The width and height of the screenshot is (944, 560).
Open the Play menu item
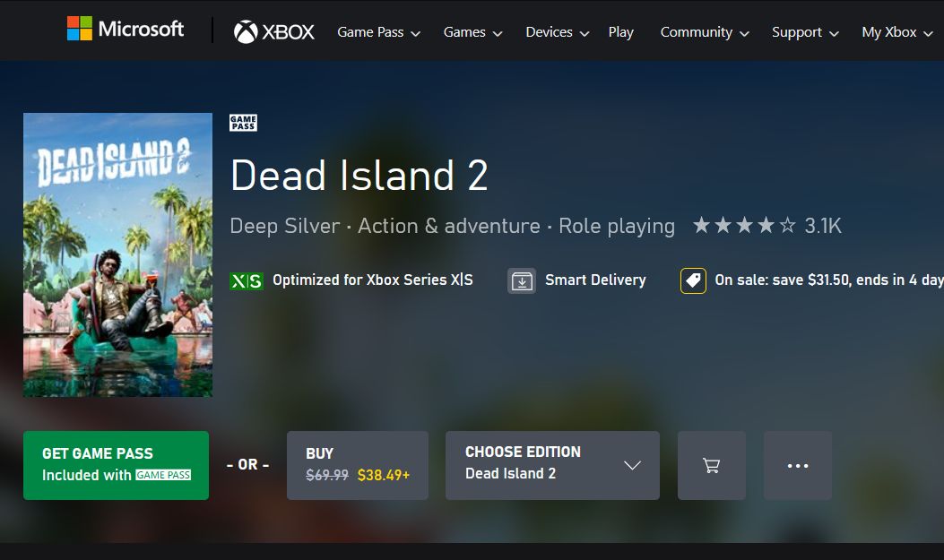coord(620,32)
